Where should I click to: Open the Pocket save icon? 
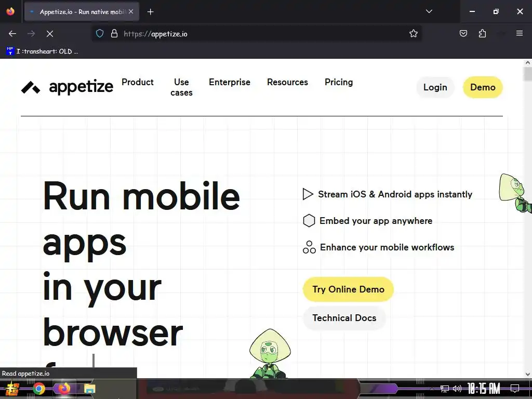click(x=463, y=34)
